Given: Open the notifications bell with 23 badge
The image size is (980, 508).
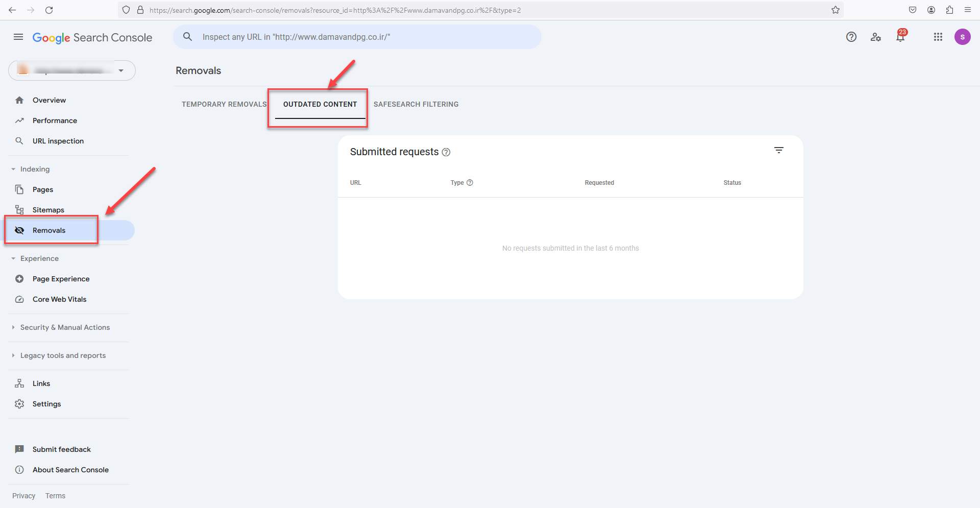Looking at the screenshot, I should [x=900, y=37].
